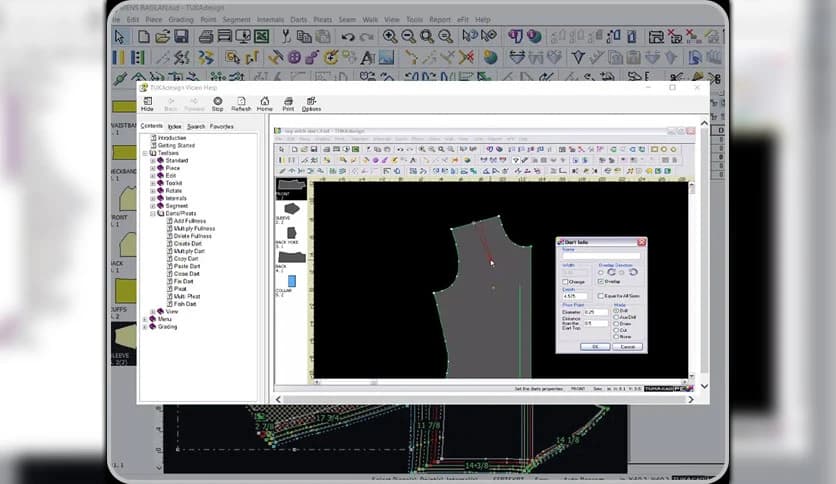
Task: Click the Undo arrow in main toolbar
Action: click(x=346, y=36)
